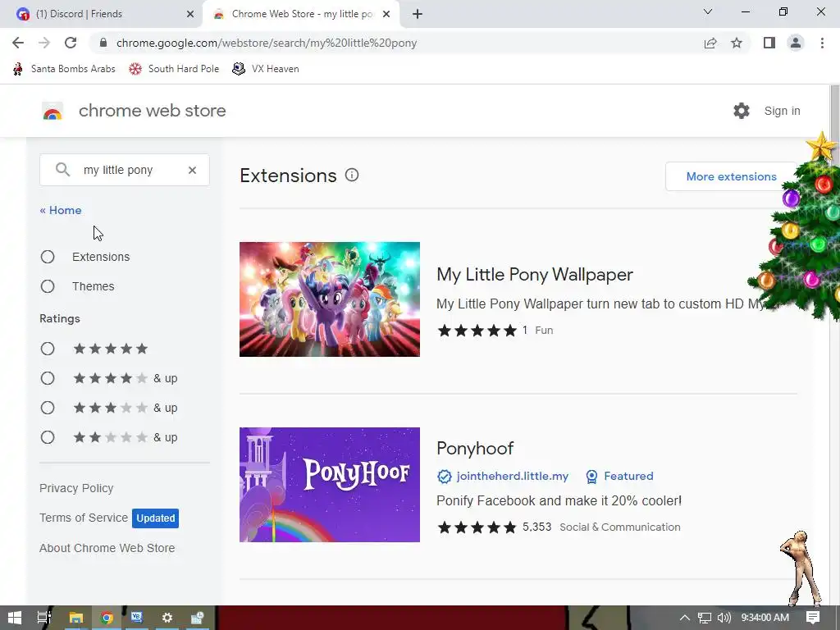The width and height of the screenshot is (840, 630).
Task: Click the magnifier search icon
Action: [x=62, y=170]
